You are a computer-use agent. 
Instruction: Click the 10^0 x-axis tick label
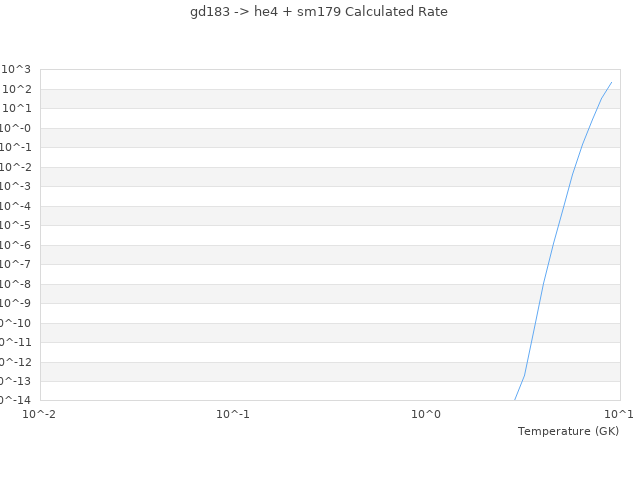[x=426, y=414]
